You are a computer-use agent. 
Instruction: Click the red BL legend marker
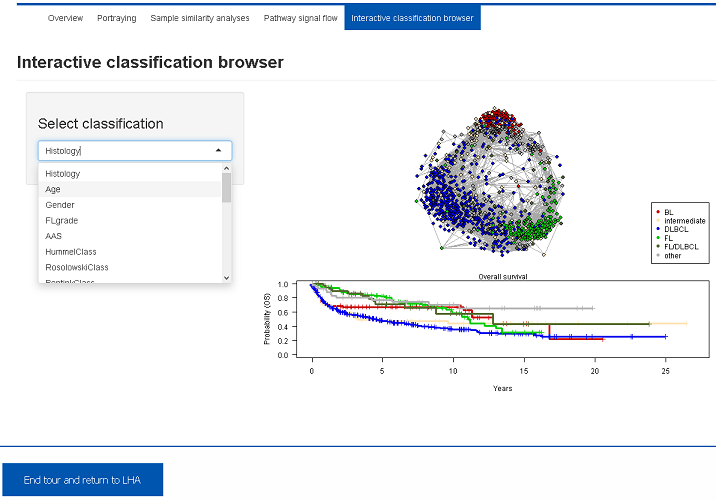tap(657, 212)
